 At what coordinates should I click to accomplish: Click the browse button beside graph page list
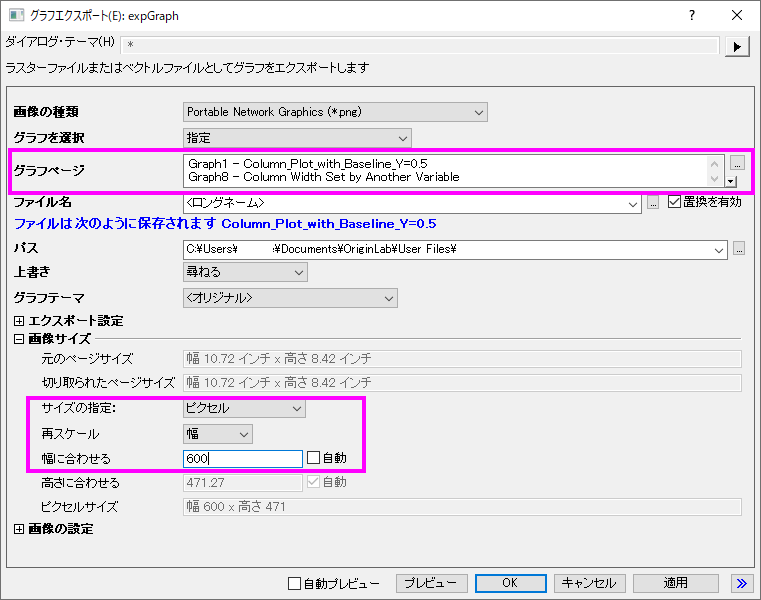tap(737, 163)
